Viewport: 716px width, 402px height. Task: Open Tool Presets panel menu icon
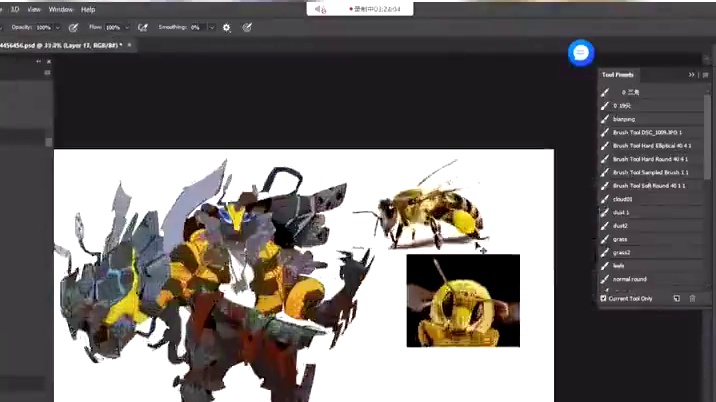pyautogui.click(x=705, y=75)
